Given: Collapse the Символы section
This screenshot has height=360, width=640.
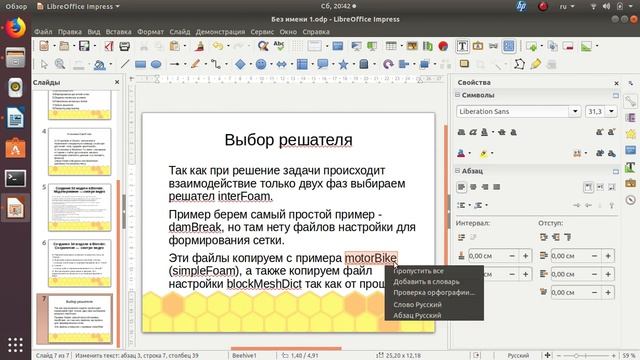Looking at the screenshot, I should 458,95.
